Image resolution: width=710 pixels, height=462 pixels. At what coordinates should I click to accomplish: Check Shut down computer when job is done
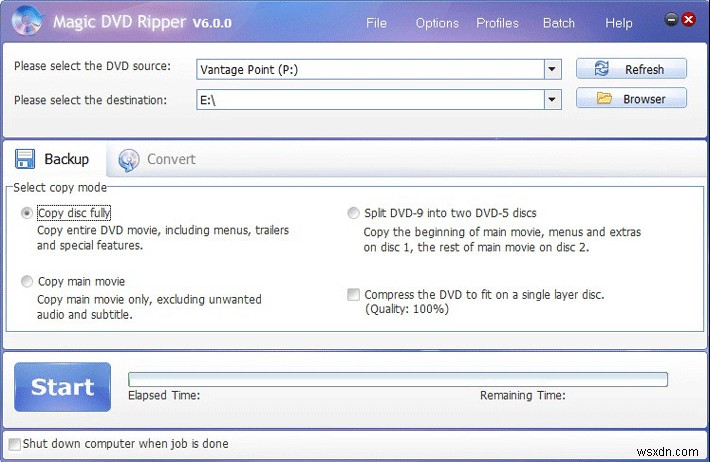coord(14,444)
